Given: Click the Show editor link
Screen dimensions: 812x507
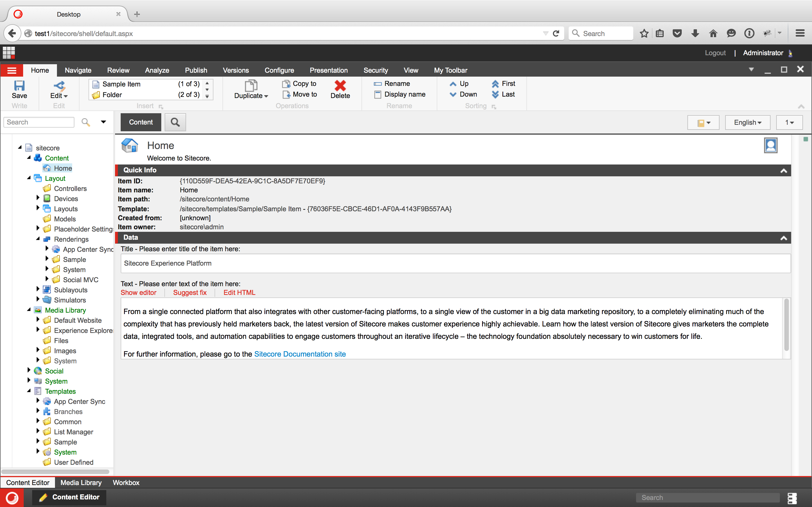Looking at the screenshot, I should point(138,292).
